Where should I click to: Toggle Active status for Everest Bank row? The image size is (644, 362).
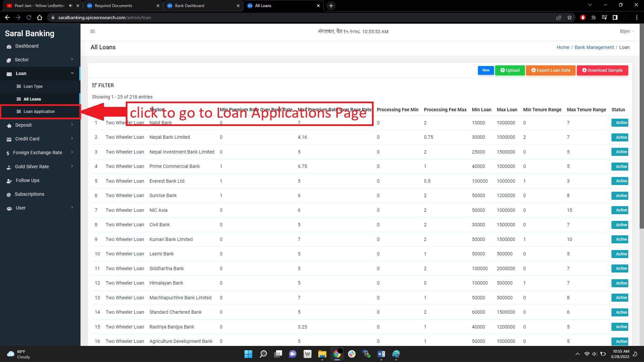tap(621, 181)
